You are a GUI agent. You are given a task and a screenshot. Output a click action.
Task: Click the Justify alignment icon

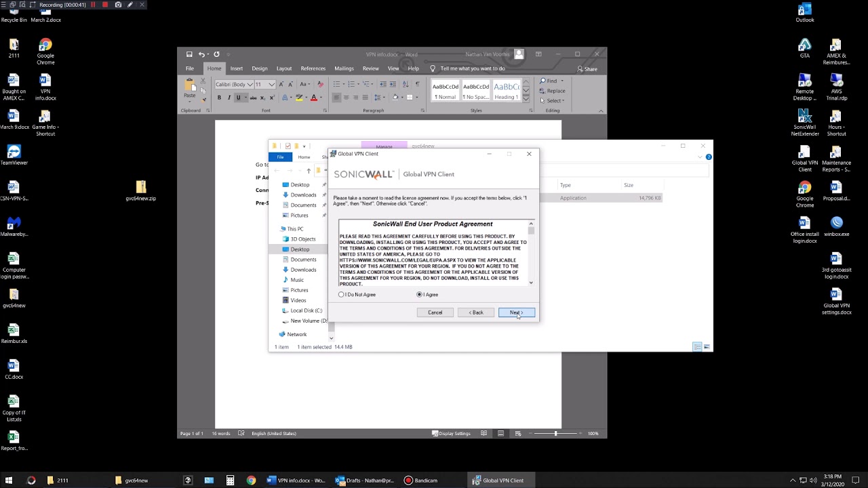click(366, 98)
